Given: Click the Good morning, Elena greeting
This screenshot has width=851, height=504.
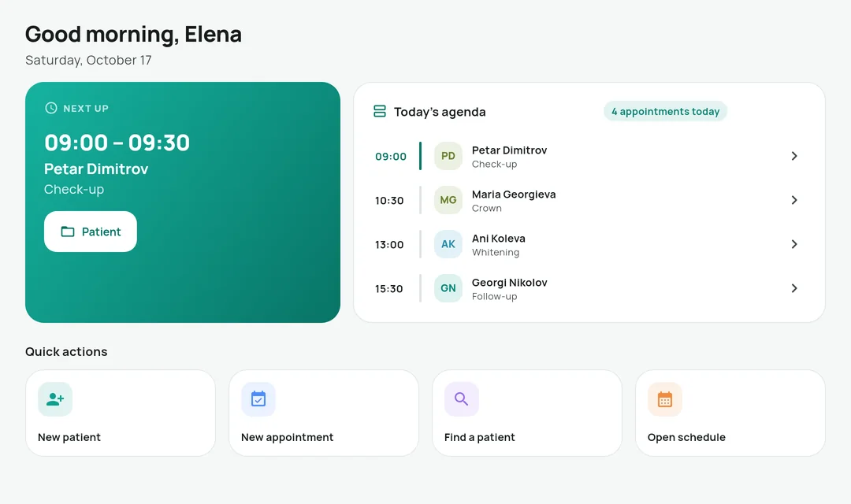Looking at the screenshot, I should [x=133, y=34].
